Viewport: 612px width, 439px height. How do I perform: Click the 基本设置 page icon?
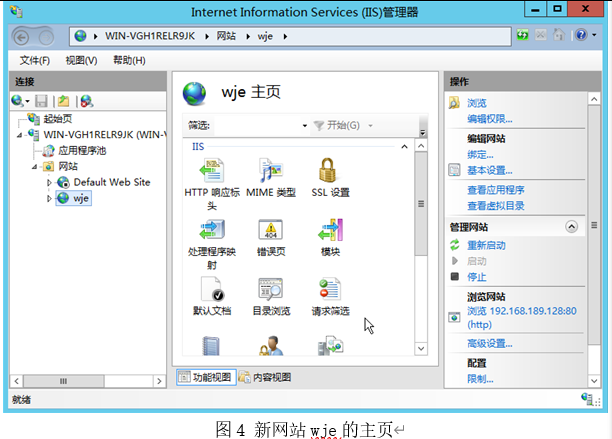point(454,170)
